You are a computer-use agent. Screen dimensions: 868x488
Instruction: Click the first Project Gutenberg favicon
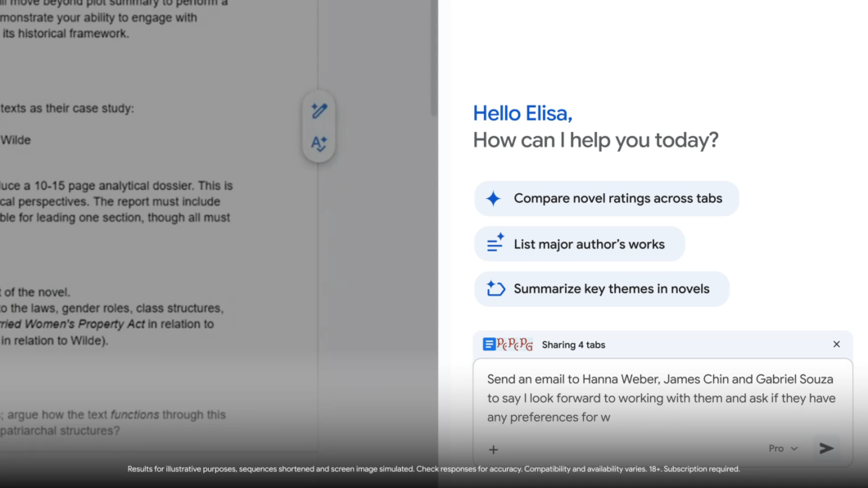[x=500, y=345]
